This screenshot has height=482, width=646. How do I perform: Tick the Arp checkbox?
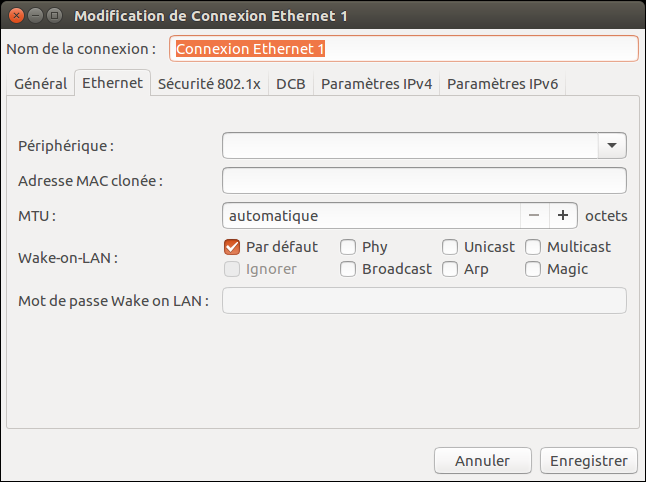450,269
